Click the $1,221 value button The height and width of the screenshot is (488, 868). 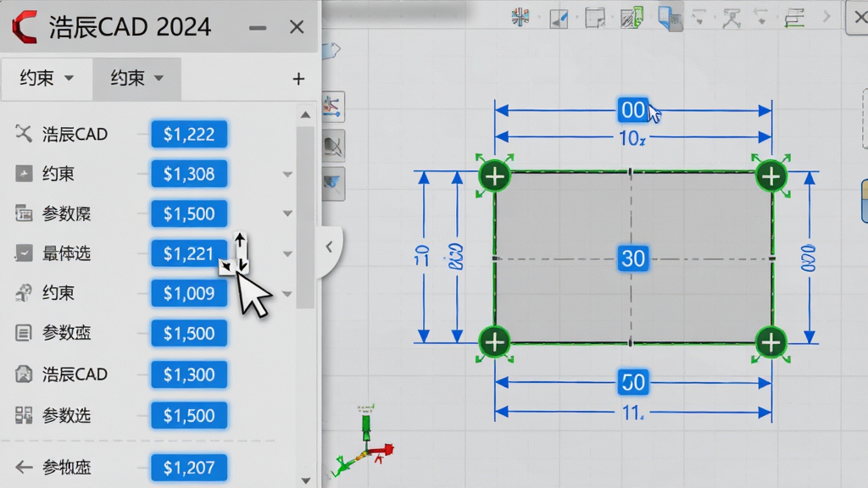[x=189, y=253]
